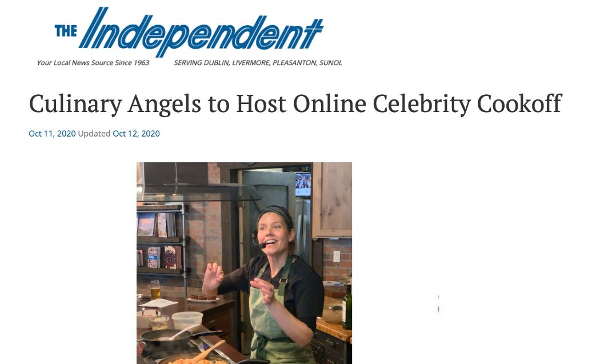Click the chef's headset microphone in photo
Screen dimensions: 600x364
coord(259,242)
